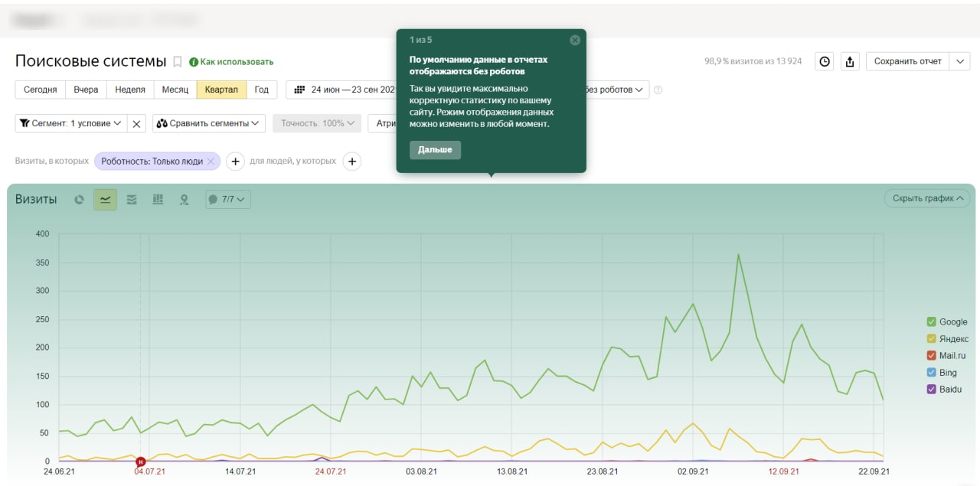Click the red annotation marker at 04.07.21

pos(140,462)
